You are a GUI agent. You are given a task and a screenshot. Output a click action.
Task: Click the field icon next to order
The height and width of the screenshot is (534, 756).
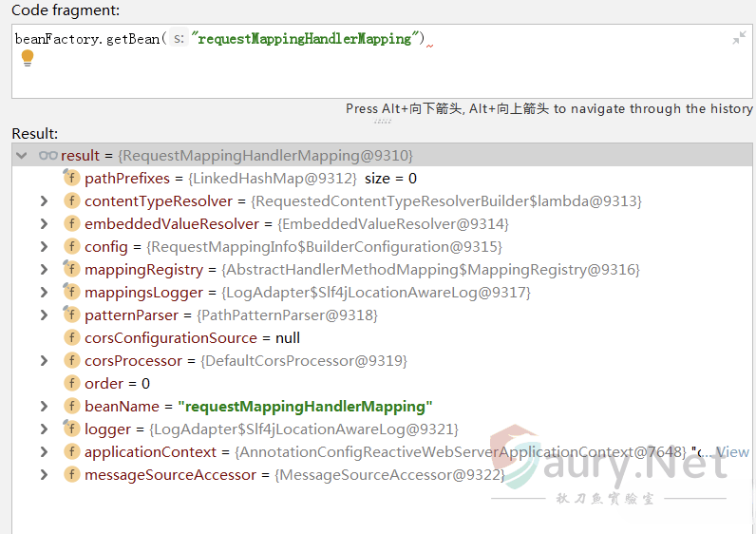[71, 383]
